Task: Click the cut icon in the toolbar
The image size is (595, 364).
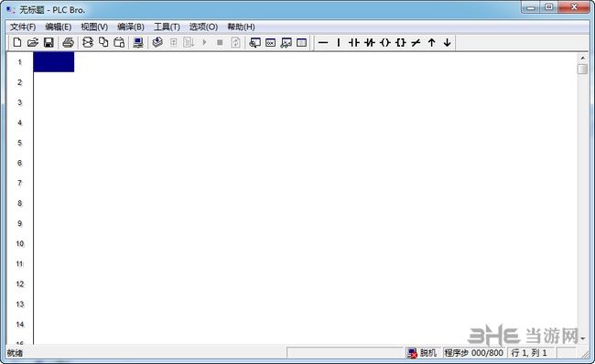Action: [x=88, y=42]
